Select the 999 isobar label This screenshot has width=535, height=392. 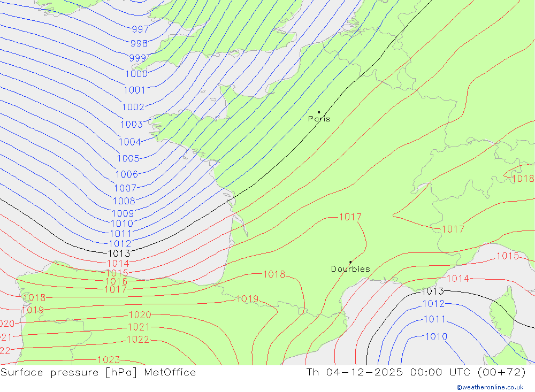137,58
